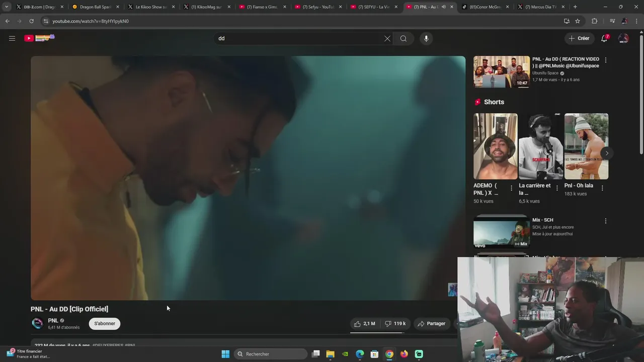
Task: Click the address bar URL
Action: click(x=91, y=21)
